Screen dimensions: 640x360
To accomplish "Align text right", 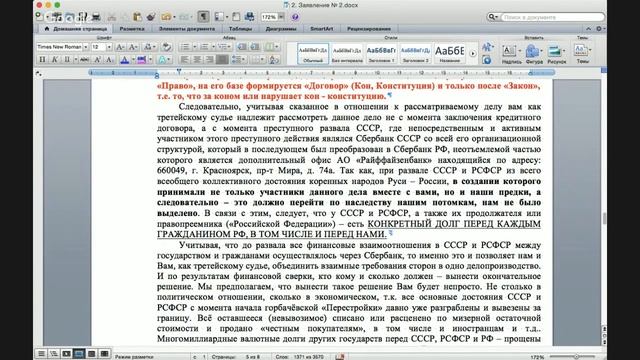I will (209, 60).
